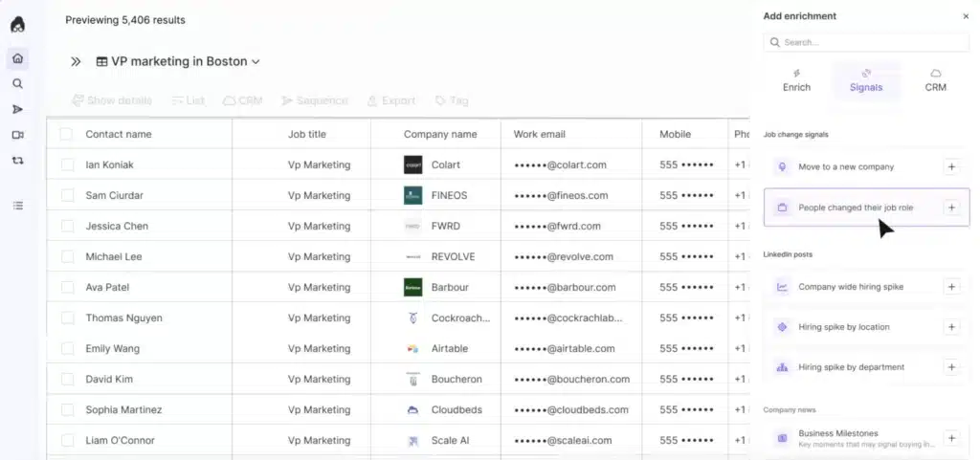Click the CRM toolbar button
Screen dimensions: 980x460
[x=242, y=100]
